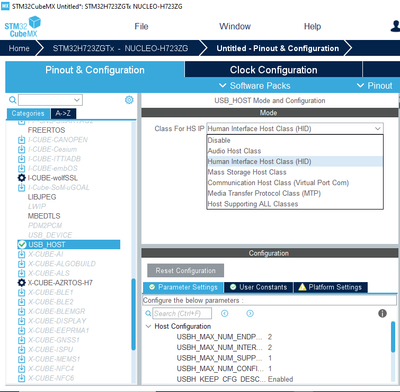Click Untitled - Pinout & Configuration breadcrumb

coord(278,48)
